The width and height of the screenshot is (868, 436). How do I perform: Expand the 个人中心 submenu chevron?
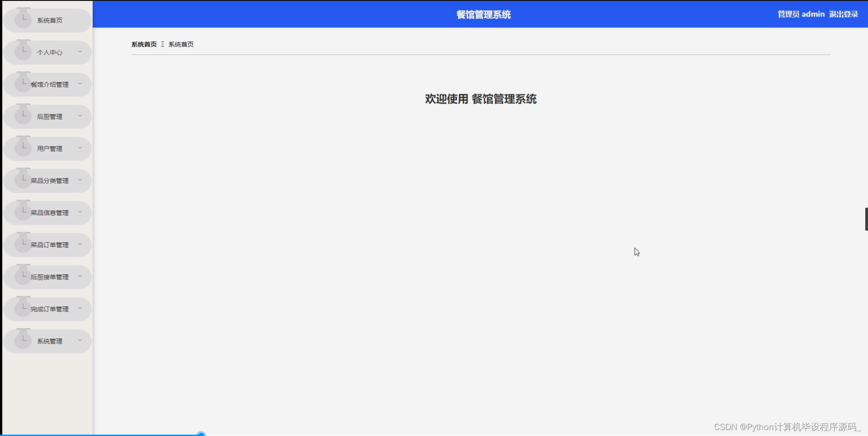click(81, 52)
